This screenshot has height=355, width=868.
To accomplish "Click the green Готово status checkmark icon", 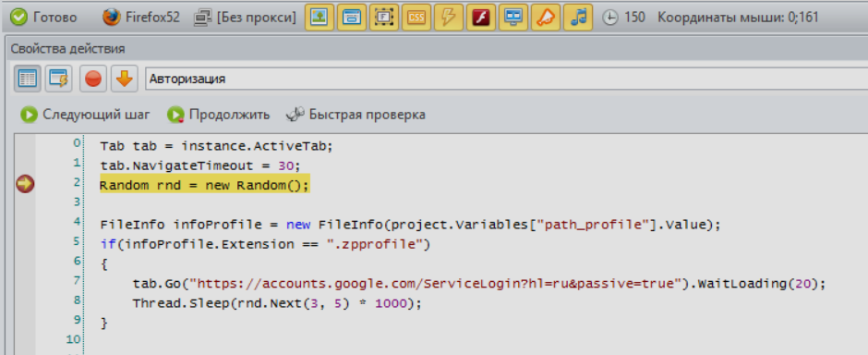I will [x=18, y=18].
